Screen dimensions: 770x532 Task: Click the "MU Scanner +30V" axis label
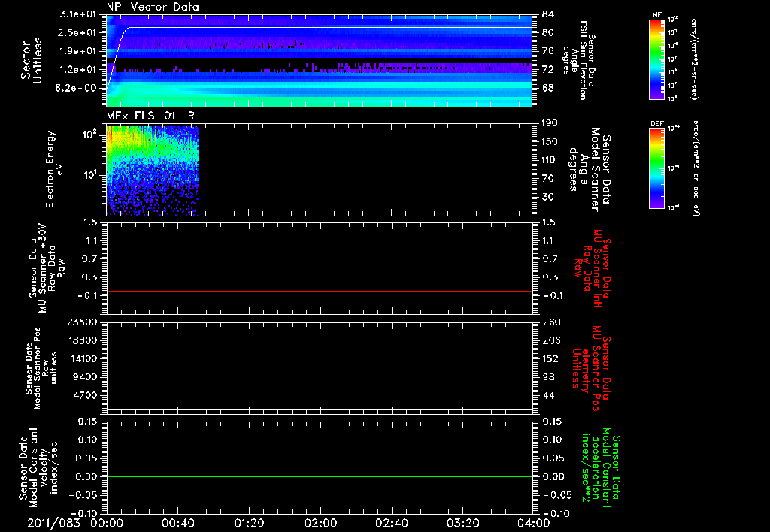(x=43, y=268)
